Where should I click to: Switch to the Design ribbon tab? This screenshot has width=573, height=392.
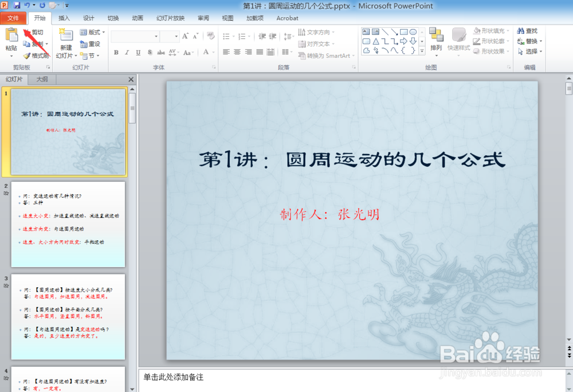[88, 18]
